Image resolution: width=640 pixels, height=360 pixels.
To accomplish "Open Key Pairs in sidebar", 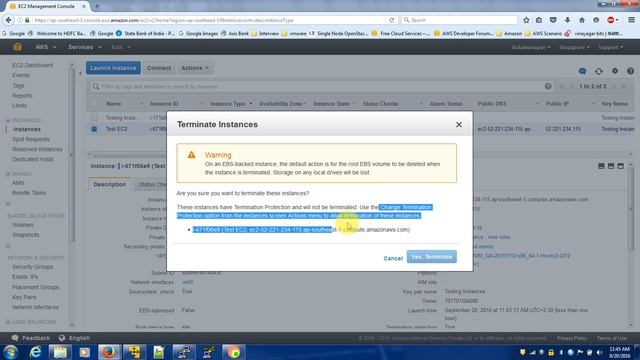I will [x=24, y=297].
